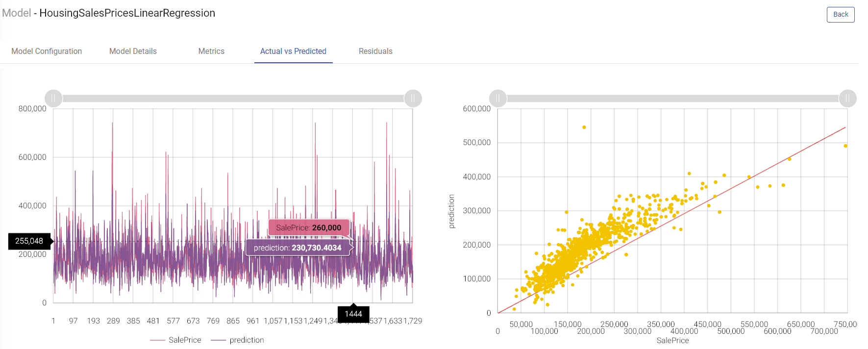The image size is (868, 349).
Task: Switch to the Model Details tab
Action: 133,51
